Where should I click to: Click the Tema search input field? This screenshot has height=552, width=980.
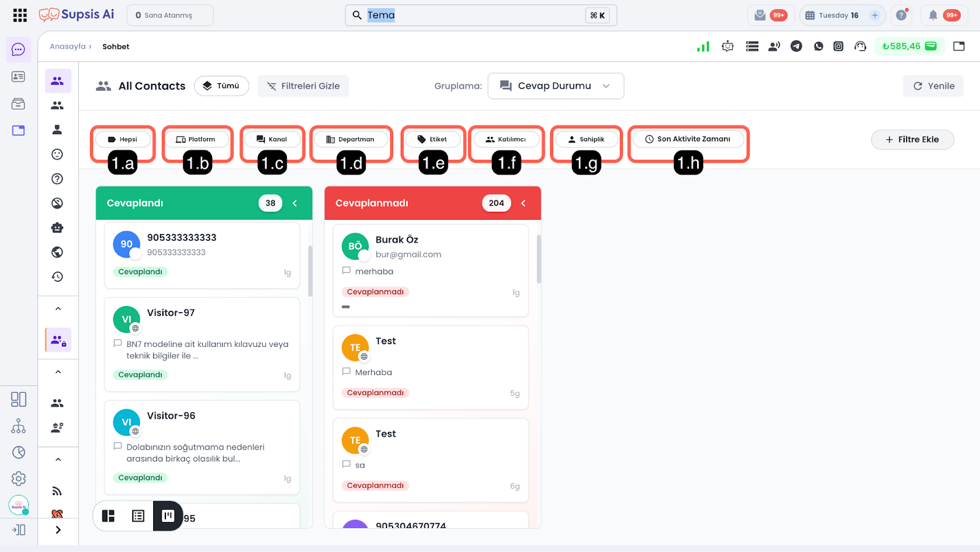[x=472, y=15]
